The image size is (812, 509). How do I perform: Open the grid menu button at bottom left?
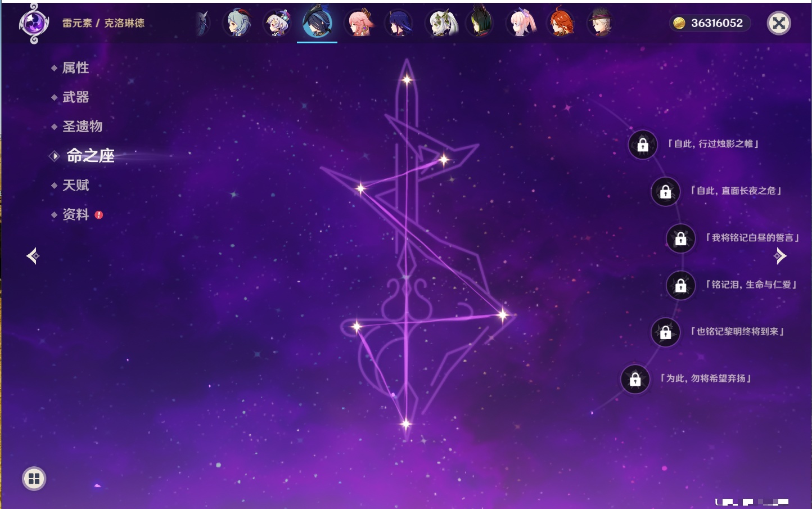click(x=34, y=479)
